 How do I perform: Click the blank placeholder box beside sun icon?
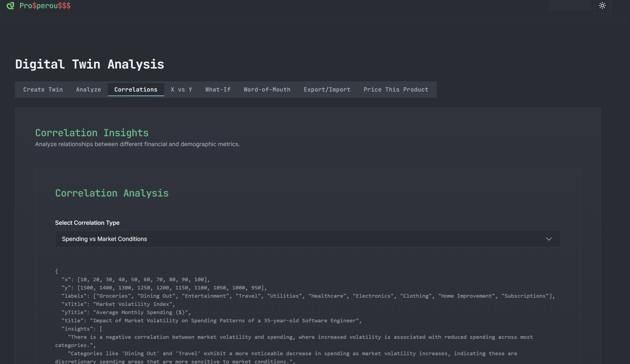[570, 6]
